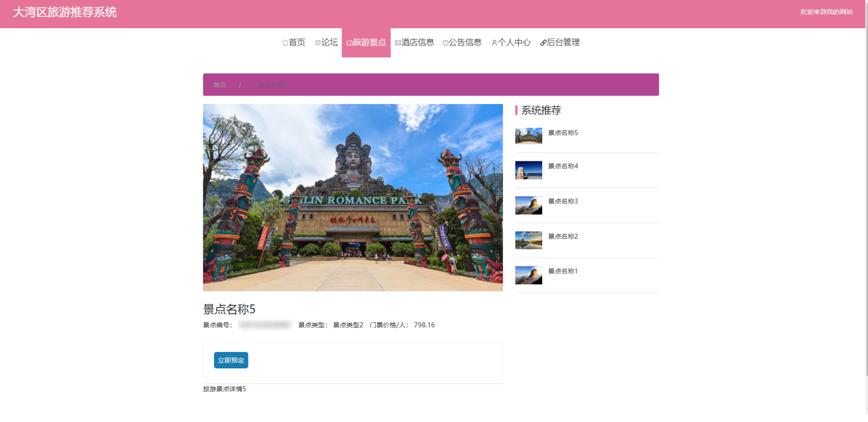This screenshot has height=422, width=868.
Task: Click the thumbnail for 景点名称1
Action: pos(529,275)
